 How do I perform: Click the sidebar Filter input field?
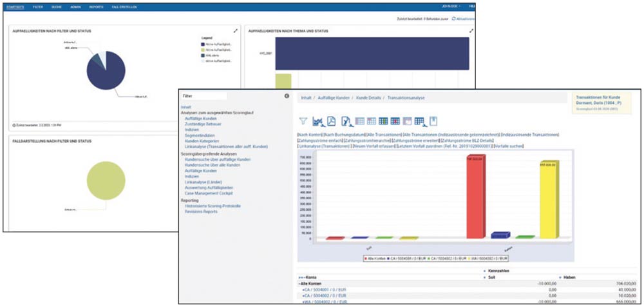click(x=203, y=96)
